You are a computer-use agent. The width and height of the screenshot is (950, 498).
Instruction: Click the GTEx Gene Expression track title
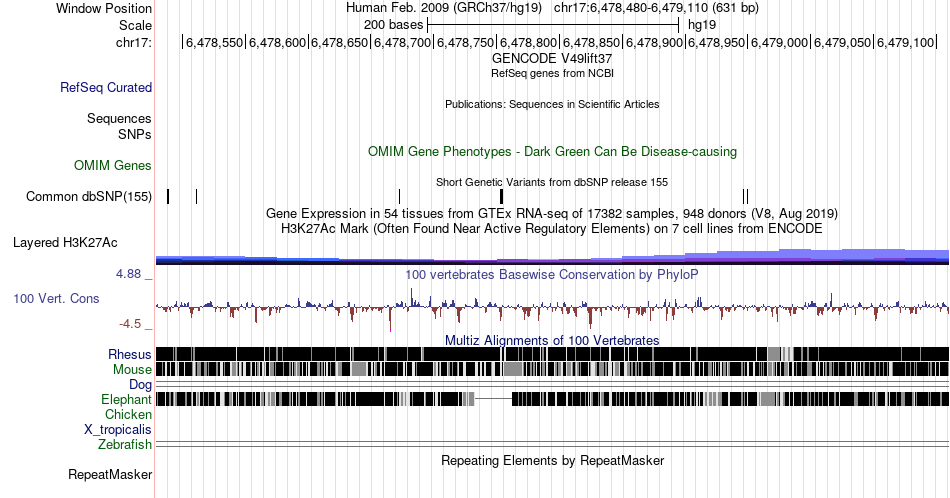552,213
